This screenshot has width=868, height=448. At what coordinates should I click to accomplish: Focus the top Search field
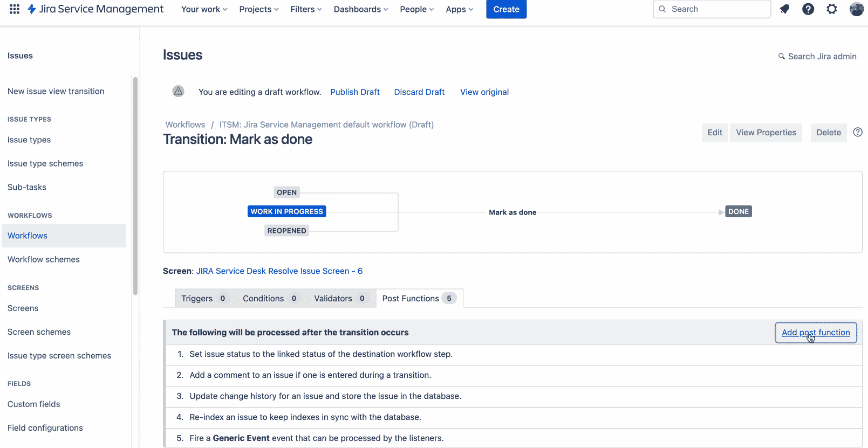pyautogui.click(x=712, y=9)
